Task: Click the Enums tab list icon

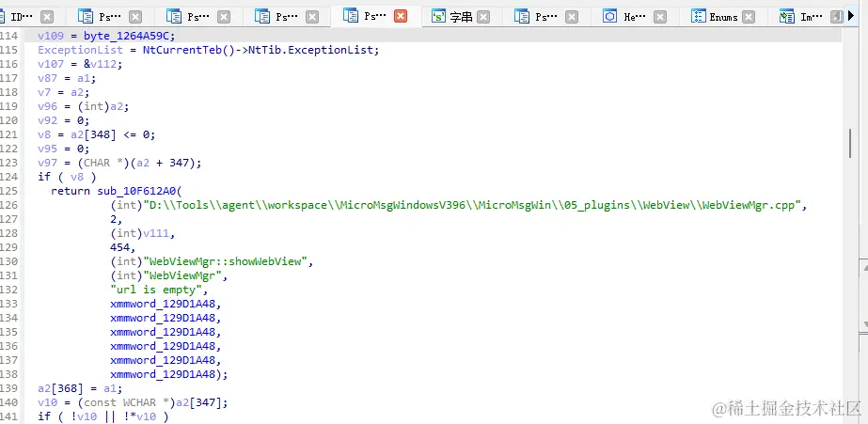Action: coord(698,16)
